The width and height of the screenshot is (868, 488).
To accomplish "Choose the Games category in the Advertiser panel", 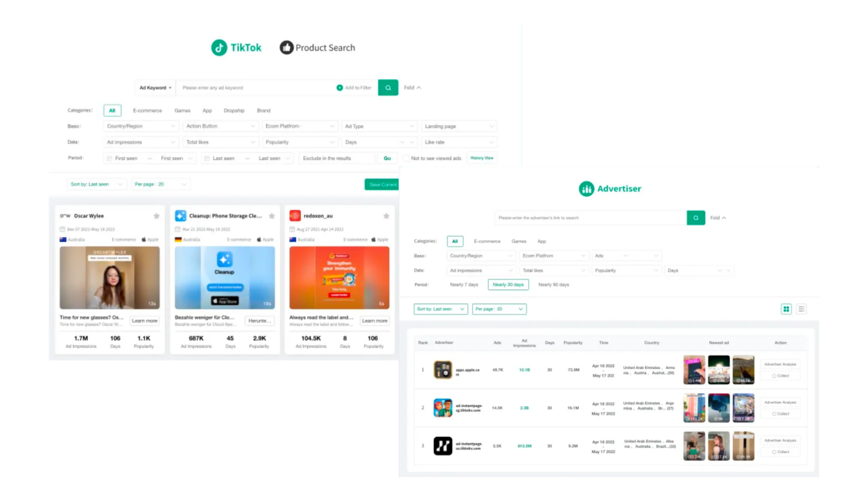I will [x=519, y=241].
